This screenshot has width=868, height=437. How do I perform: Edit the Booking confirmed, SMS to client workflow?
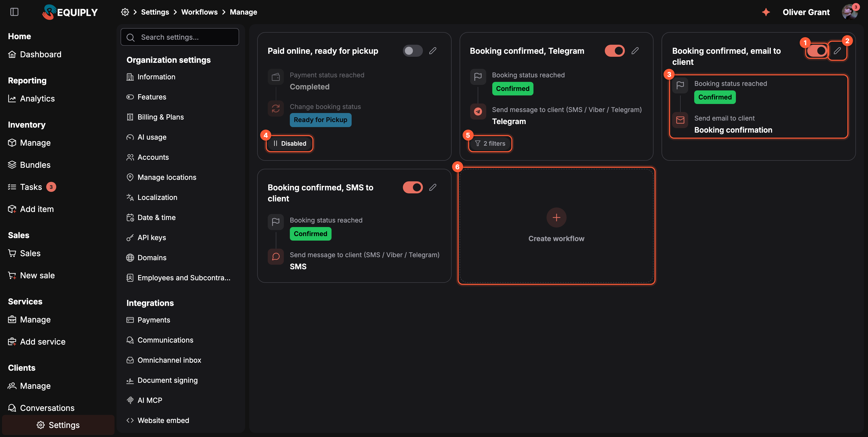433,187
